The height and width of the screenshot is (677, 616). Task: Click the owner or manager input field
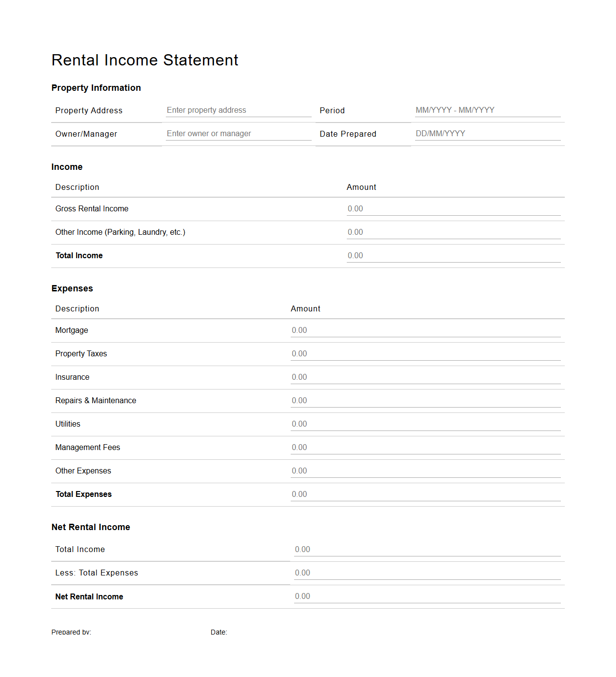pos(238,134)
